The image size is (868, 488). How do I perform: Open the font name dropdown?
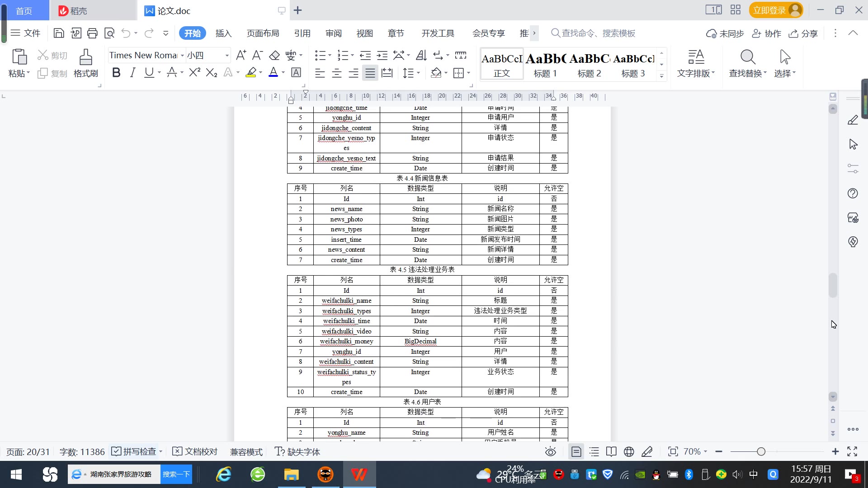click(182, 56)
